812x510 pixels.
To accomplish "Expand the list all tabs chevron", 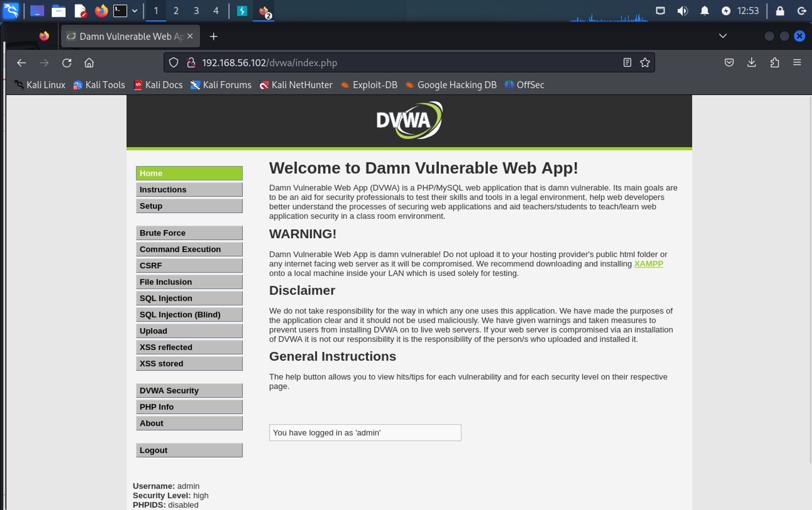I will pos(723,36).
